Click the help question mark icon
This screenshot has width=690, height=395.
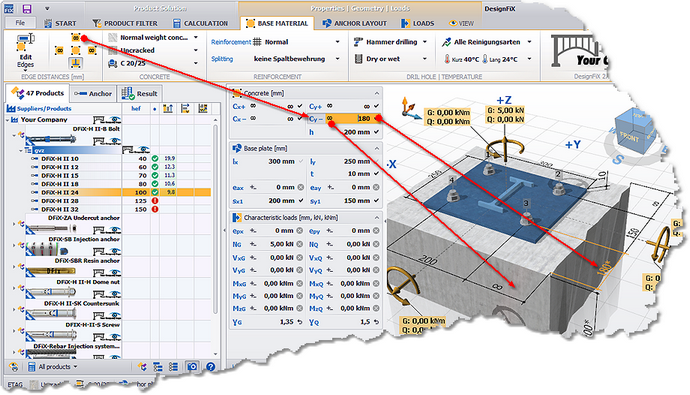point(210,366)
